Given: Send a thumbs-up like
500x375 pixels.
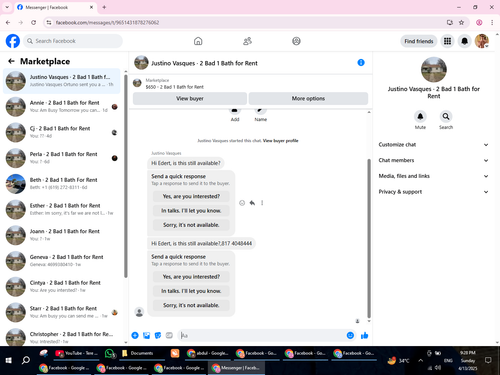Looking at the screenshot, I should pos(365,335).
